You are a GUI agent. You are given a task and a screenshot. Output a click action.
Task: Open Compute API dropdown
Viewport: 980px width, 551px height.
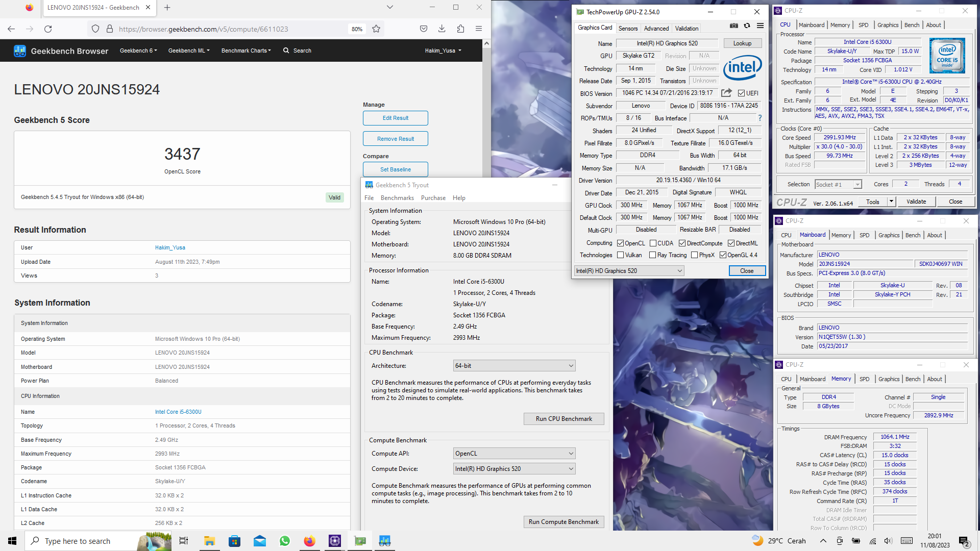(514, 454)
